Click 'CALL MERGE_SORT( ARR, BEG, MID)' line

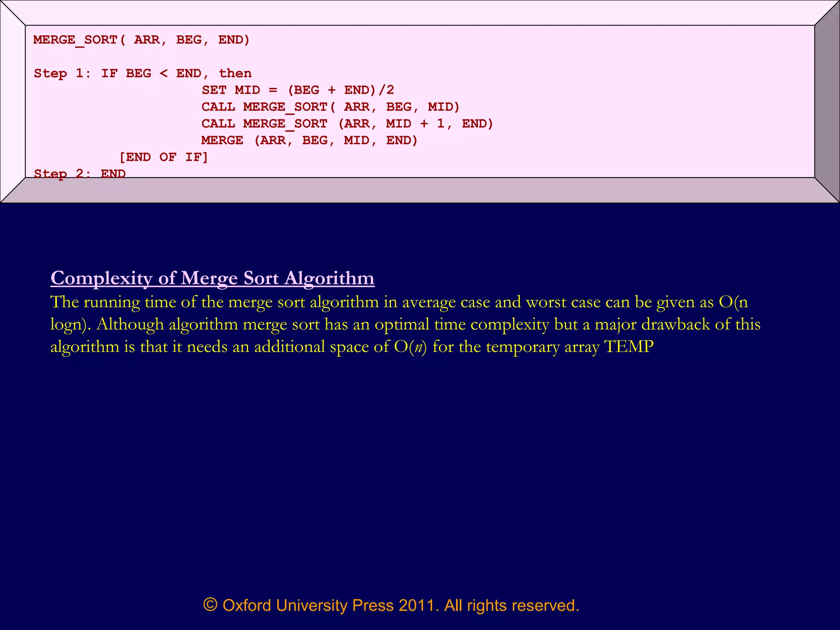click(330, 107)
